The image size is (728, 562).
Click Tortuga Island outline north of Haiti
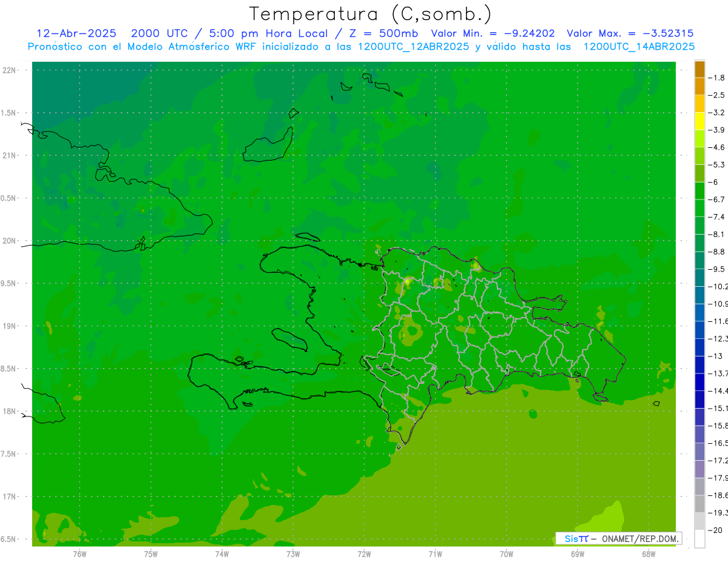(x=308, y=237)
